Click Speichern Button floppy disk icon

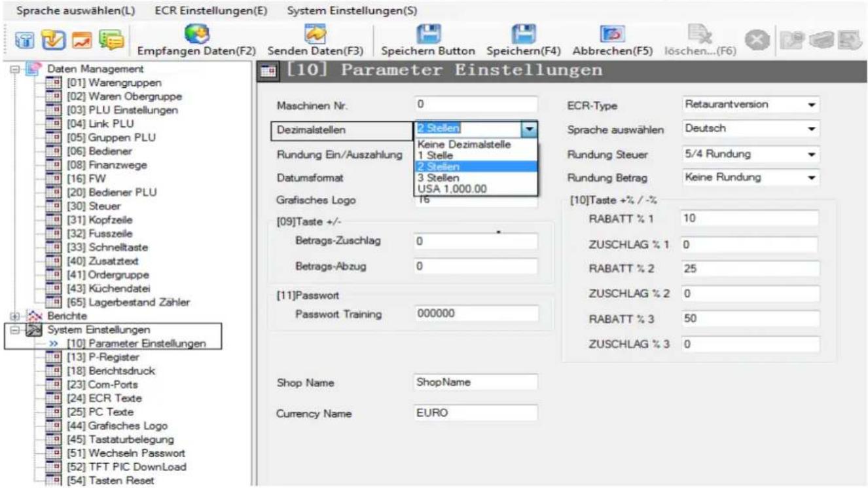click(x=429, y=35)
